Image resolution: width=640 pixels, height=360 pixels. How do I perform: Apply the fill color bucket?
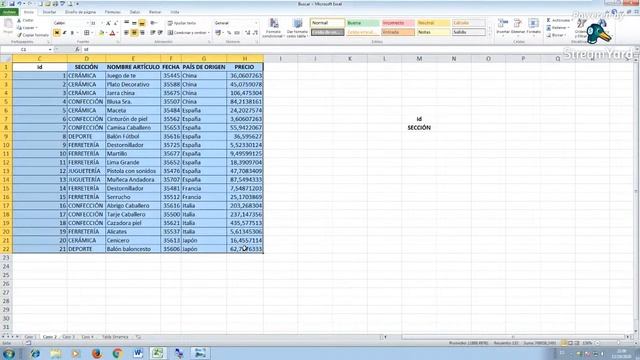coord(101,33)
